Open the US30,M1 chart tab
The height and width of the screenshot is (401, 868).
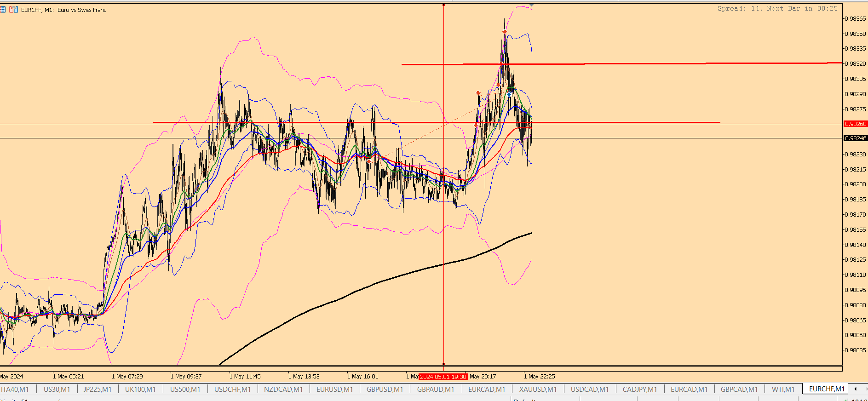57,389
